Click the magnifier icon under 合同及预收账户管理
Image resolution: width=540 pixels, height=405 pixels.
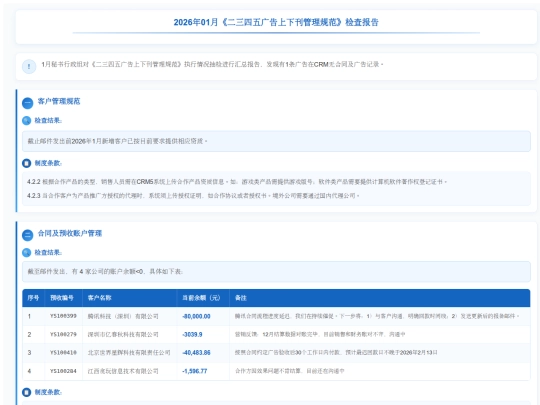[27, 252]
